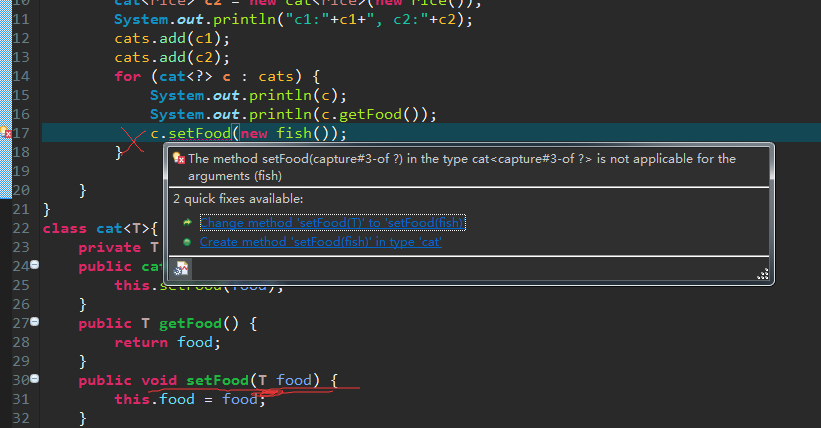Collapse the getFood method at line 27
821x428 pixels.
[x=35, y=322]
